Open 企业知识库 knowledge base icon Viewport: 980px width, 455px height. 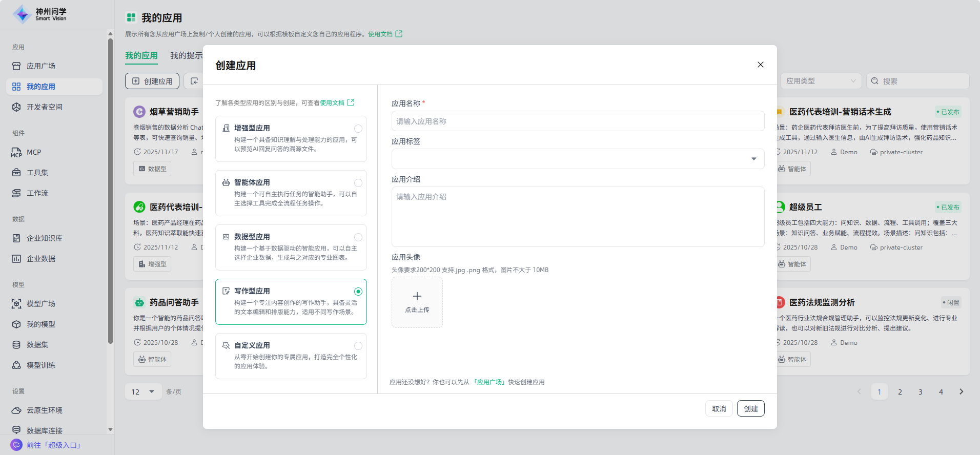(16, 238)
